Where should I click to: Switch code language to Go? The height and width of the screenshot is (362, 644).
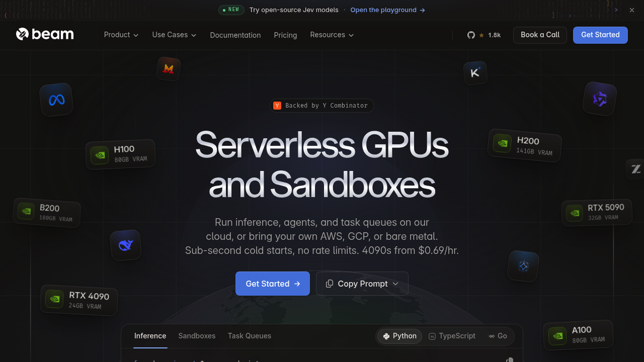click(498, 336)
